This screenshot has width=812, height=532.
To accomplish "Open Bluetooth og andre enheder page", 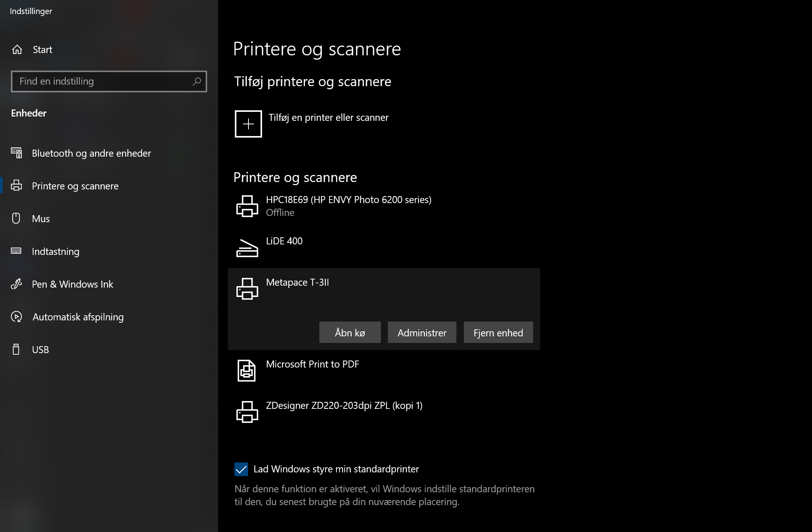I will click(109, 153).
